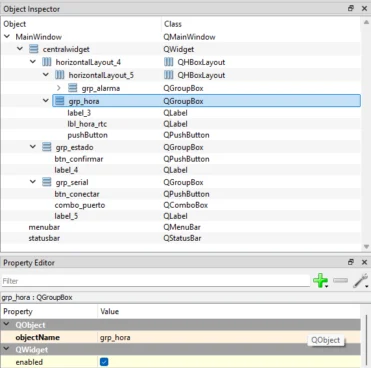Click the green plus add property icon
The image size is (371, 368).
coord(320,281)
